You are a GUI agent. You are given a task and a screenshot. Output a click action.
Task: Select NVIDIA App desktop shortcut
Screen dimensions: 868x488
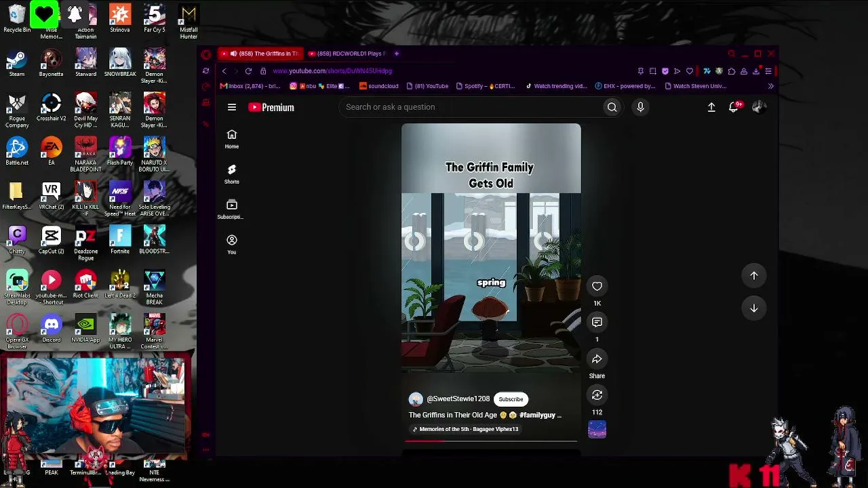pyautogui.click(x=85, y=329)
